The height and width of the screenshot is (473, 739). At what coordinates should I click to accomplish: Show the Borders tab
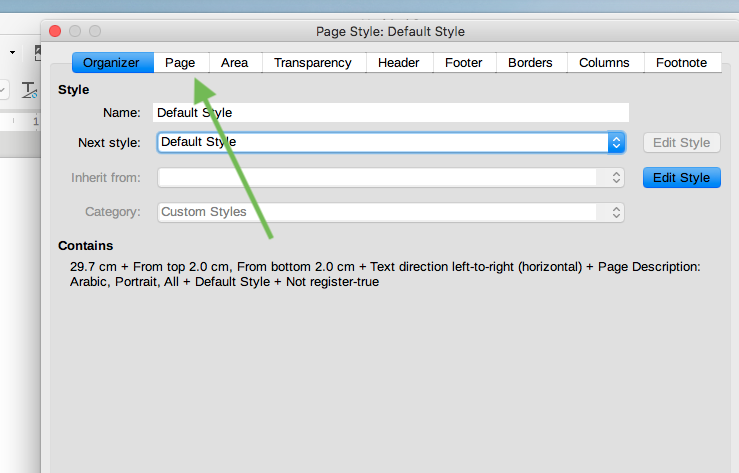coord(530,62)
